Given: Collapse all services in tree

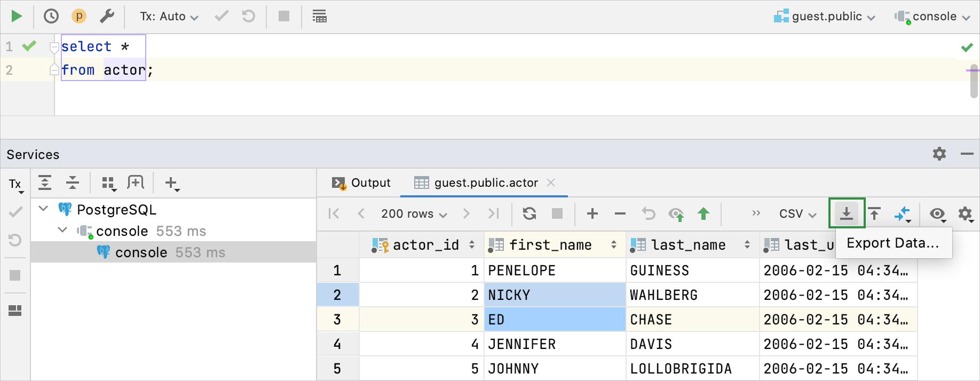Looking at the screenshot, I should pos(73,182).
